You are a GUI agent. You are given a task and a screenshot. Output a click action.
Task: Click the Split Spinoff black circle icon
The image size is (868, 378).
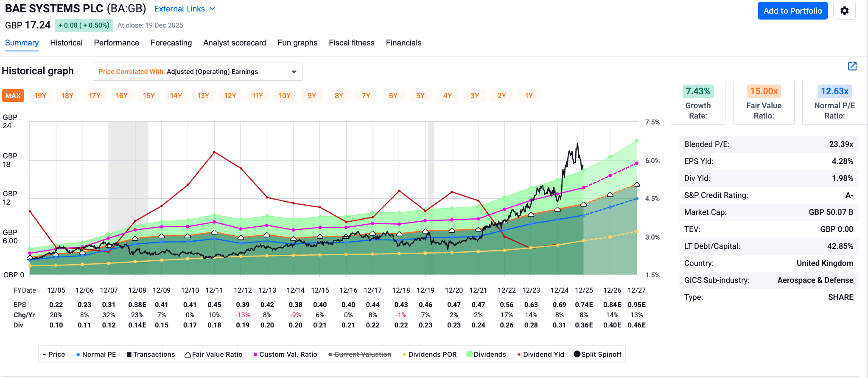click(577, 354)
